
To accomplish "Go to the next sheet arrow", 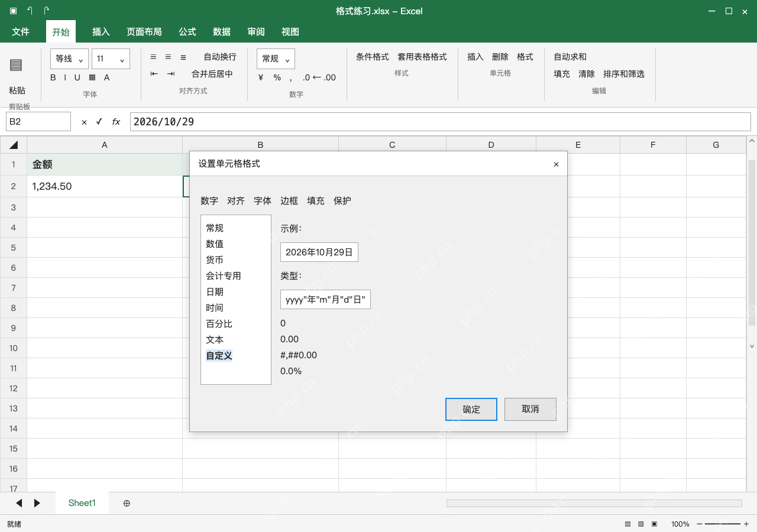I will (37, 503).
